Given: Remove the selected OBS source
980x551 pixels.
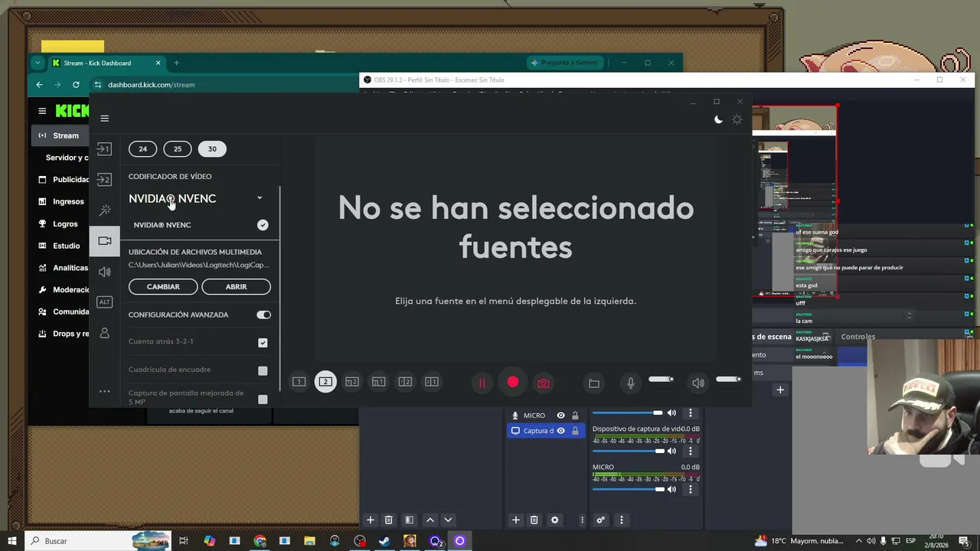Looking at the screenshot, I should pyautogui.click(x=534, y=520).
